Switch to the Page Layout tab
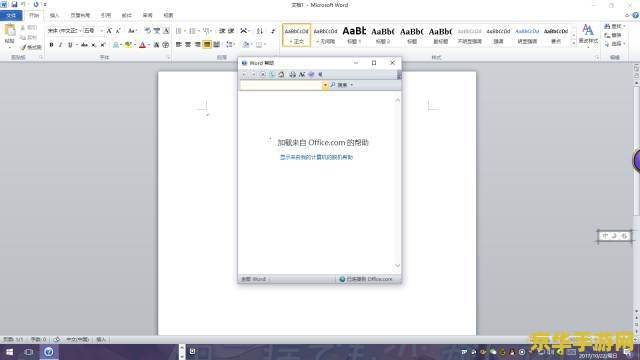This screenshot has height=360, width=640. click(x=80, y=16)
